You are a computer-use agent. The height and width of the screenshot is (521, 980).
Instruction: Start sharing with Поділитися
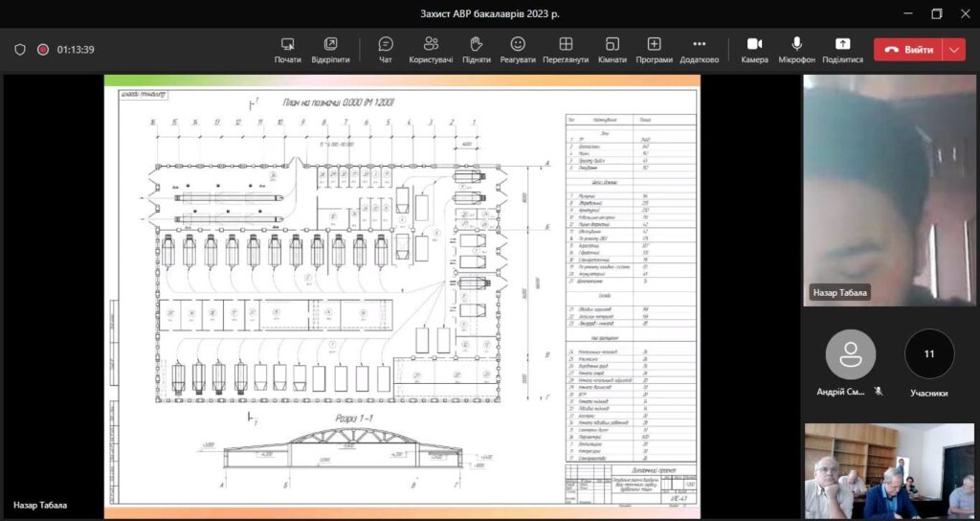842,50
